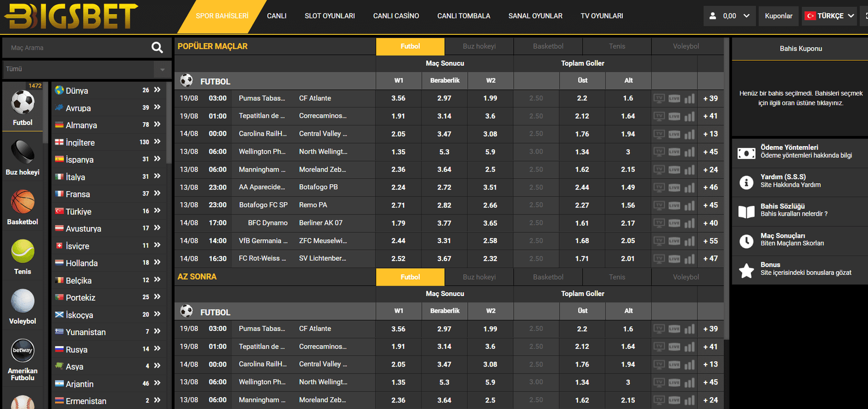The height and width of the screenshot is (409, 868).
Task: Open the Voleybol ball sport icon
Action: click(23, 301)
